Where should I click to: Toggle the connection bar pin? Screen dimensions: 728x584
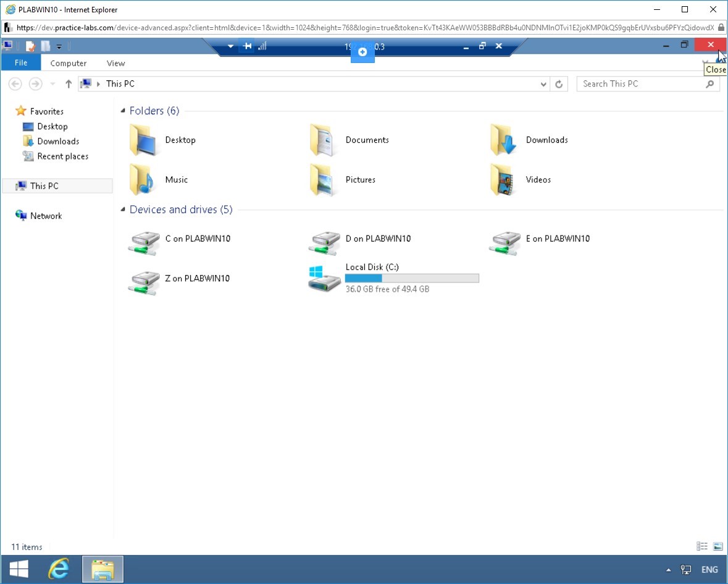click(x=247, y=46)
